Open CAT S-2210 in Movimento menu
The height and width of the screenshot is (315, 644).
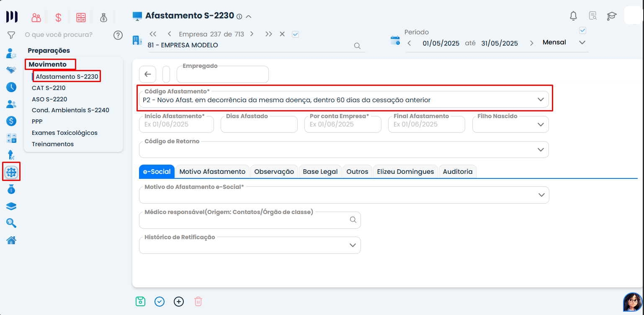49,88
